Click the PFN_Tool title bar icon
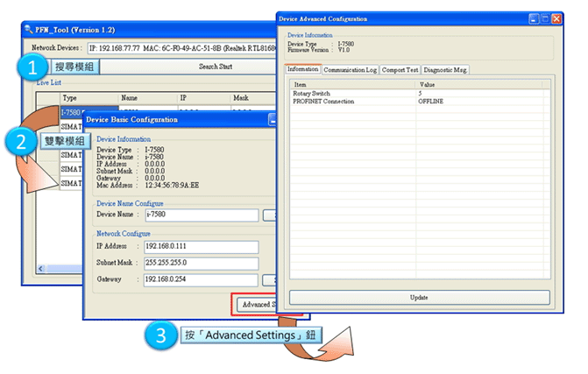The image size is (588, 374). (x=29, y=29)
